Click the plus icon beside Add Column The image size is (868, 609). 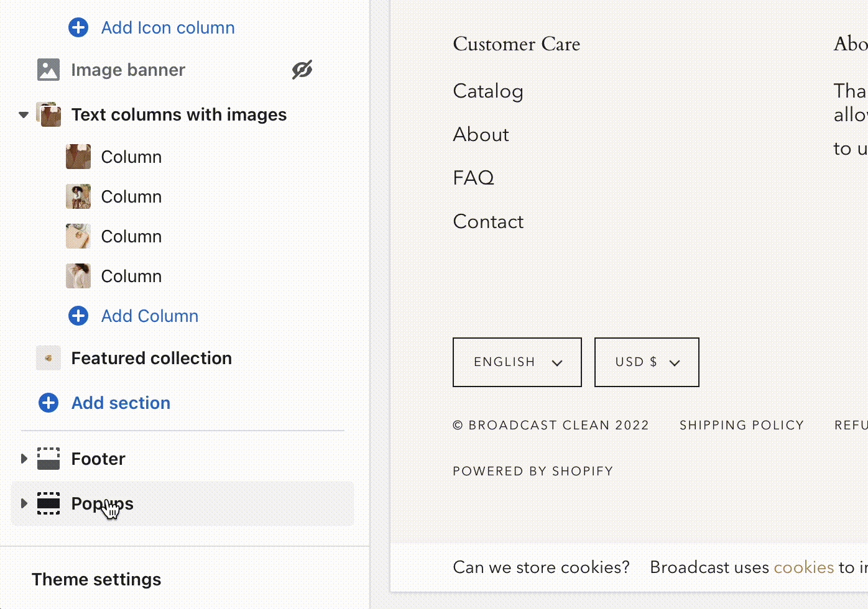78,316
